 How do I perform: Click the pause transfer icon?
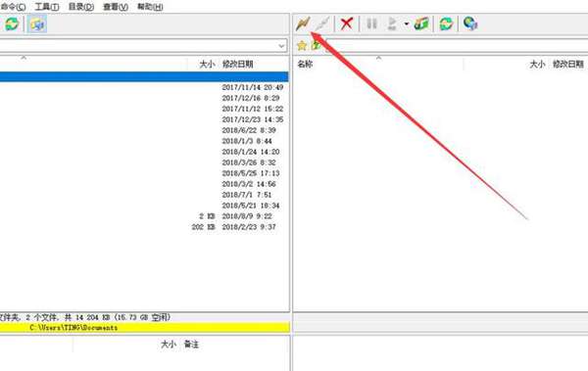click(x=371, y=23)
